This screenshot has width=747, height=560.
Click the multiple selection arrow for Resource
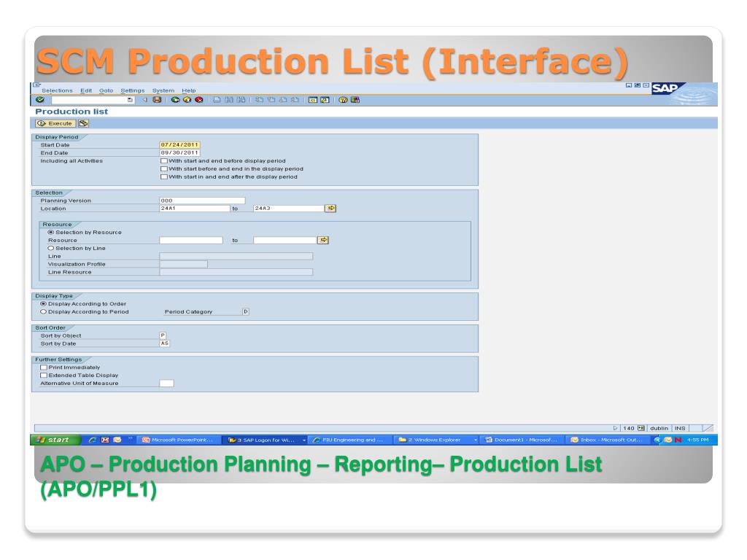(323, 240)
